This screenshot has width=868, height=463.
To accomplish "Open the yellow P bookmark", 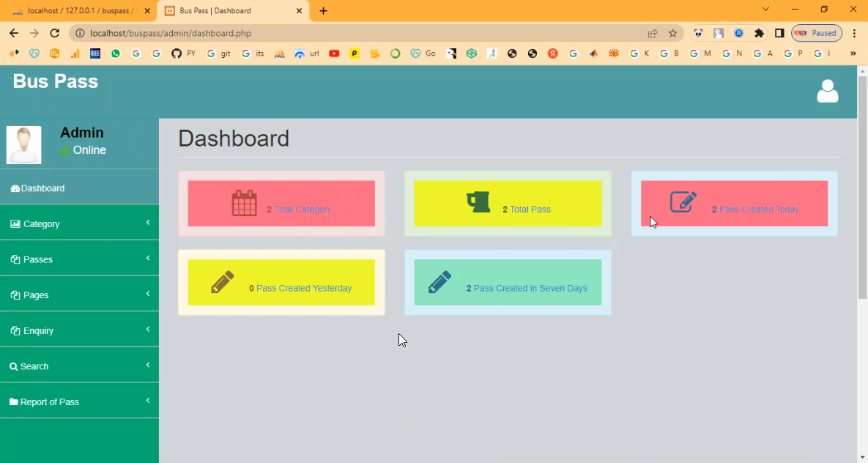I will [x=355, y=53].
